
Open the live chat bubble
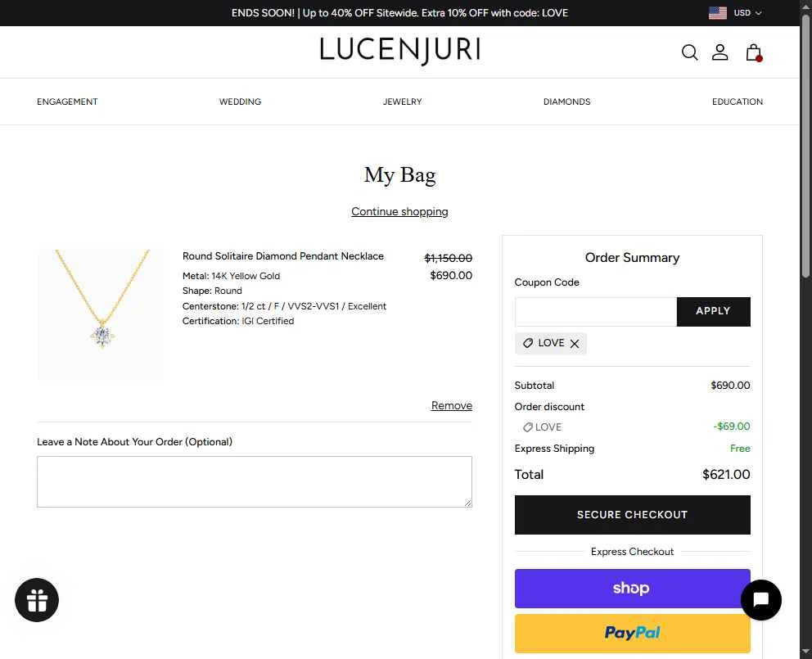point(760,600)
